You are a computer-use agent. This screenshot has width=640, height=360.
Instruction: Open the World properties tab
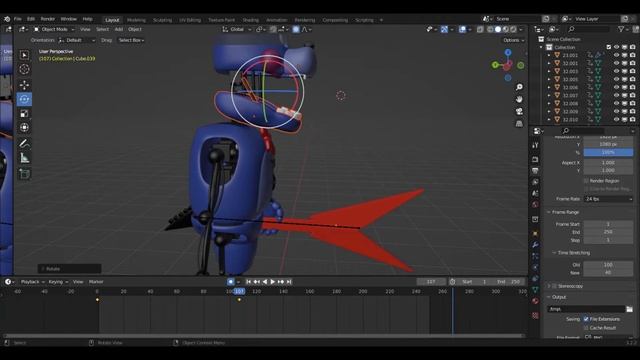point(535,204)
